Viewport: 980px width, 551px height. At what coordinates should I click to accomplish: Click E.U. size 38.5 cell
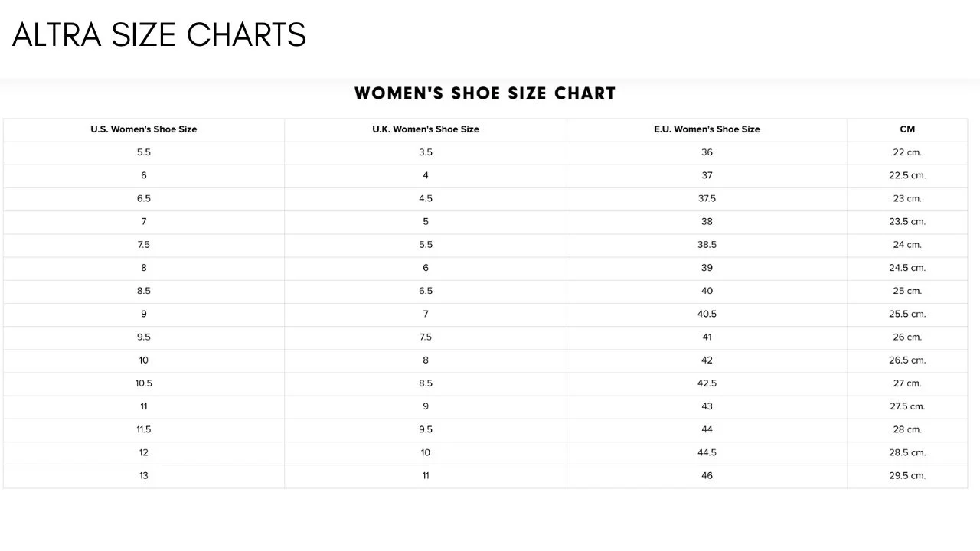pos(707,245)
